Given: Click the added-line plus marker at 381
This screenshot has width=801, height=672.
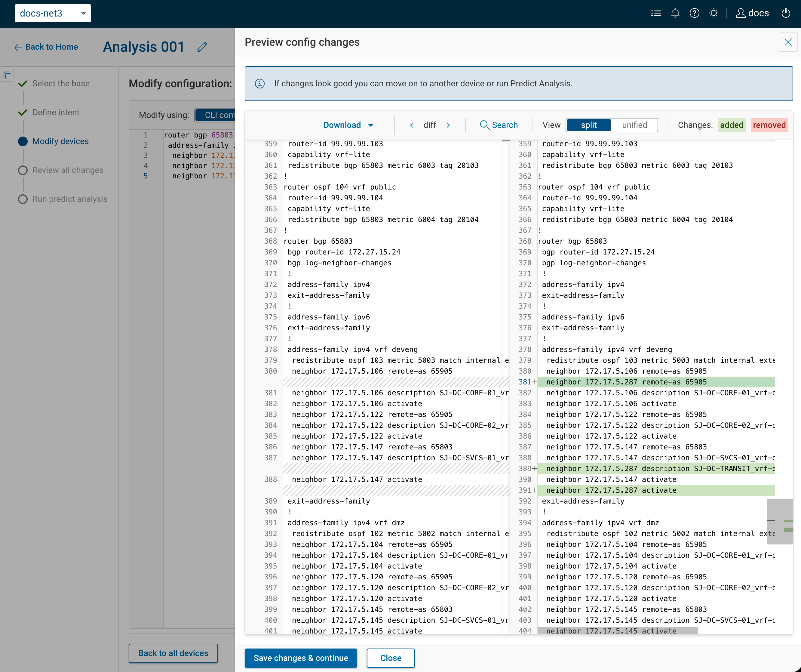Looking at the screenshot, I should click(535, 382).
